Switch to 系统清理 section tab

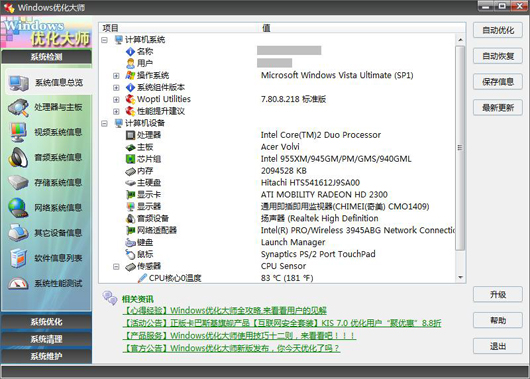(46, 339)
